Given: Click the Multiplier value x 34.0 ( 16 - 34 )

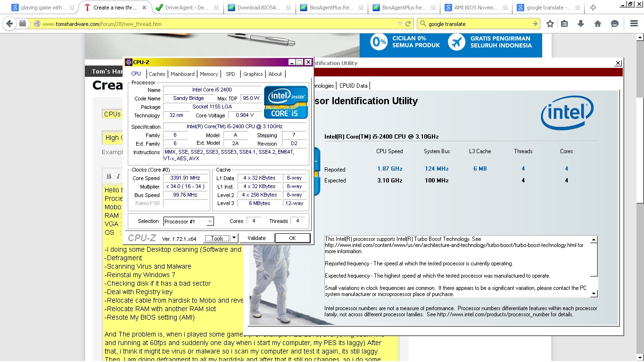Looking at the screenshot, I should pos(186,187).
